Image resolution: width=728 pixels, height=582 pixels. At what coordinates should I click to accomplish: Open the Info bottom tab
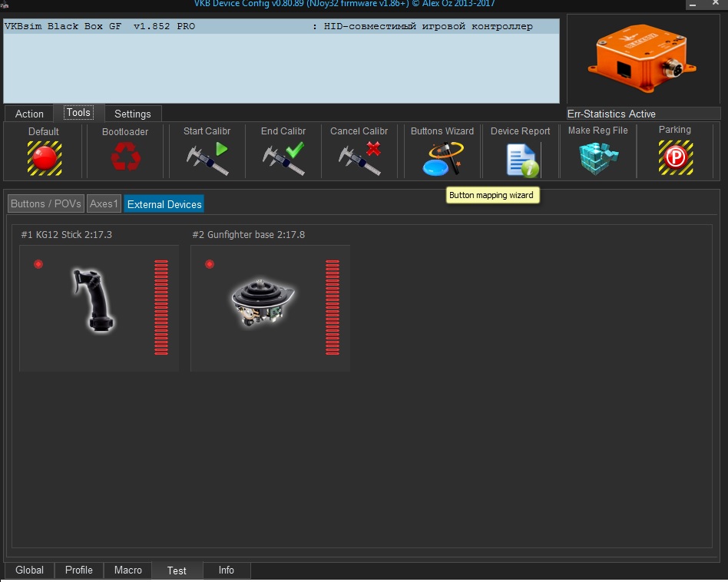[226, 570]
